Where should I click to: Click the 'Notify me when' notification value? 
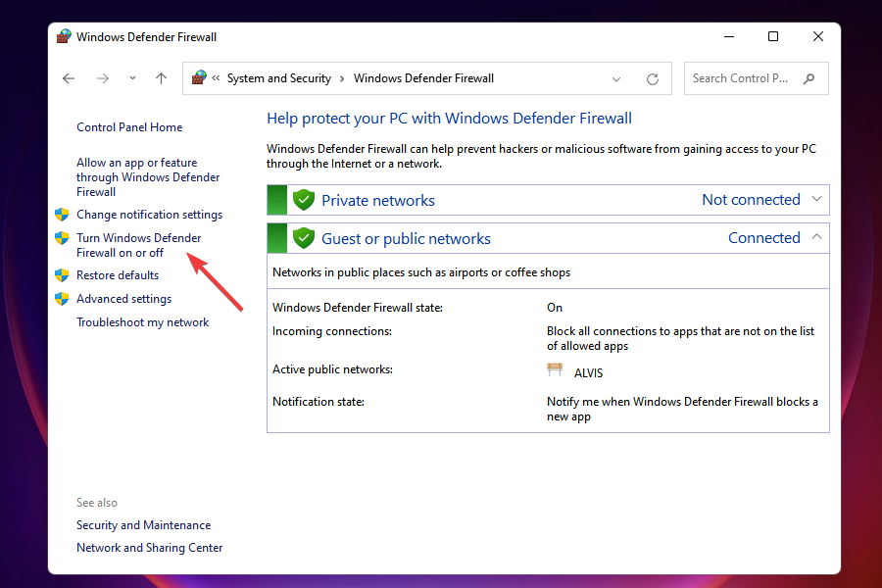(x=682, y=409)
